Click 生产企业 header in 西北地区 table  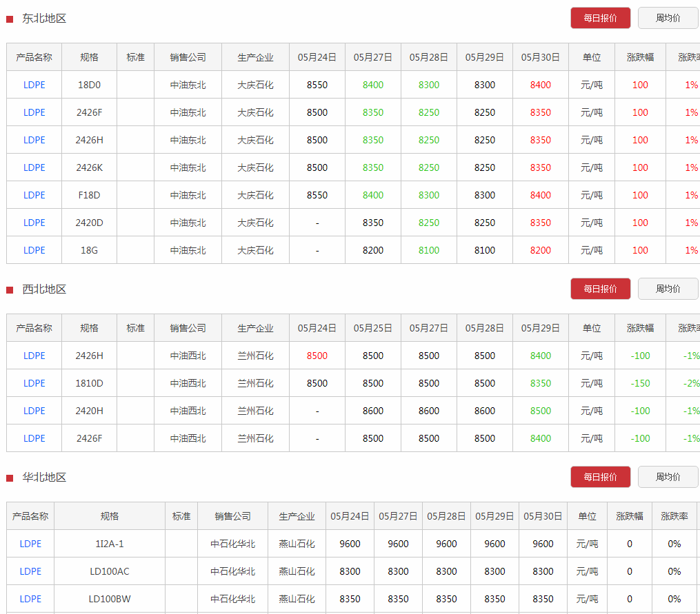(x=255, y=329)
